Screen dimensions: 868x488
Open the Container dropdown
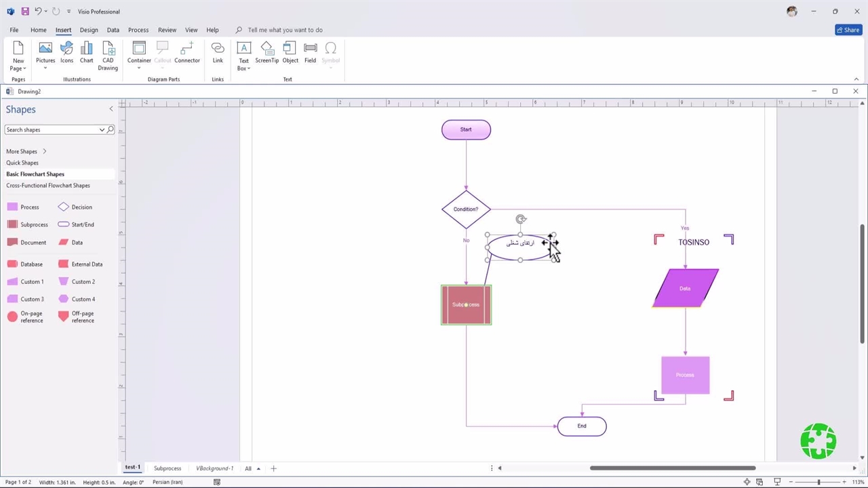pyautogui.click(x=139, y=68)
